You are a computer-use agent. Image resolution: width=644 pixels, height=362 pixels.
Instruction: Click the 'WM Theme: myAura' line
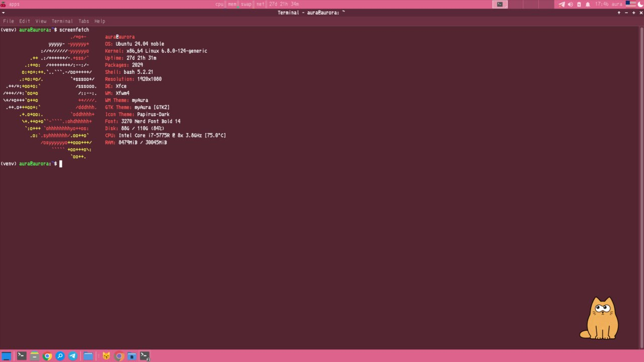[126, 100]
